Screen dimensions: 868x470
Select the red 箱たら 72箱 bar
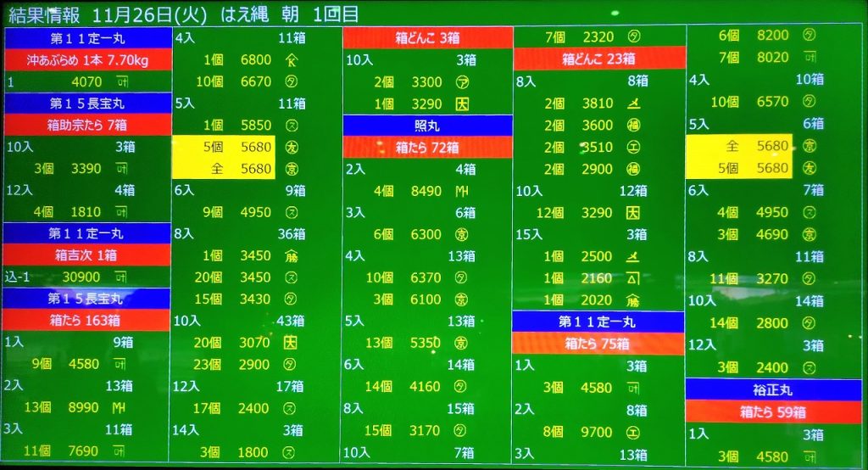pyautogui.click(x=428, y=147)
